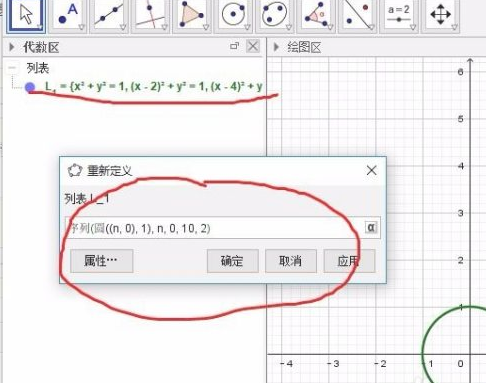The width and height of the screenshot is (486, 383).
Task: Click inside the redefine input field
Action: pos(214,228)
